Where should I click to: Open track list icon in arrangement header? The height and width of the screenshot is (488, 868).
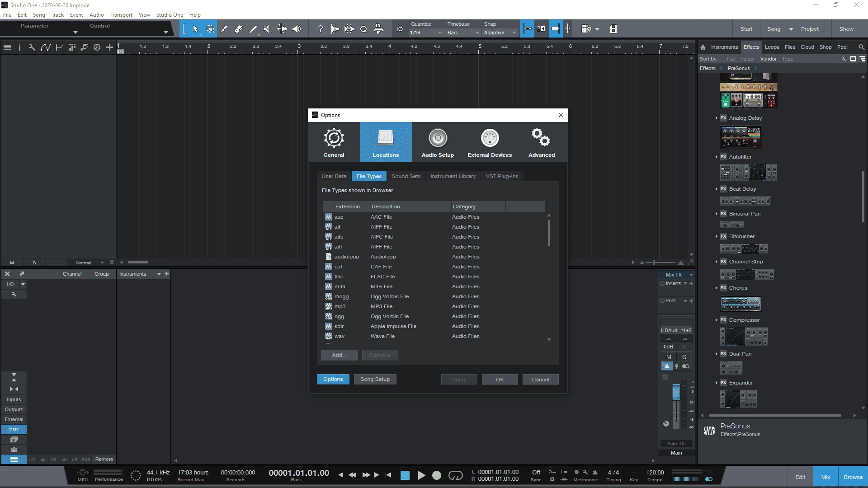(x=7, y=47)
